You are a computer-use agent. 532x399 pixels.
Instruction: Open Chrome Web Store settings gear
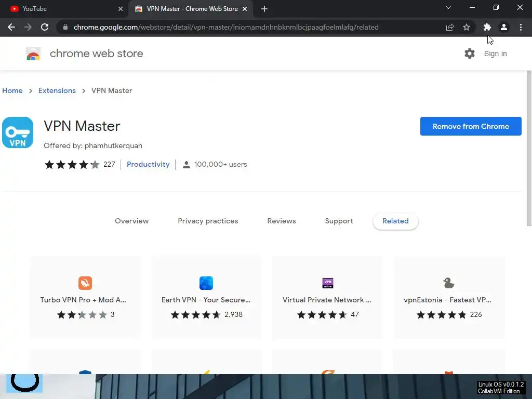470,54
